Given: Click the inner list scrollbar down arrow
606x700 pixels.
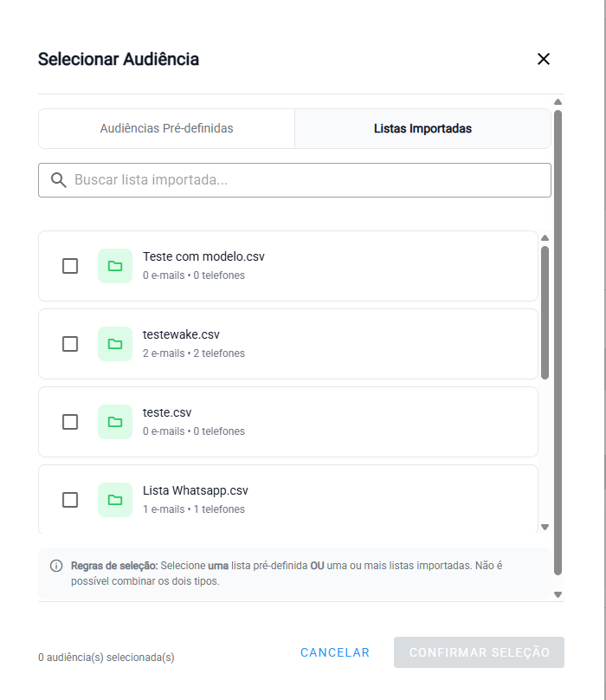Looking at the screenshot, I should point(545,527).
